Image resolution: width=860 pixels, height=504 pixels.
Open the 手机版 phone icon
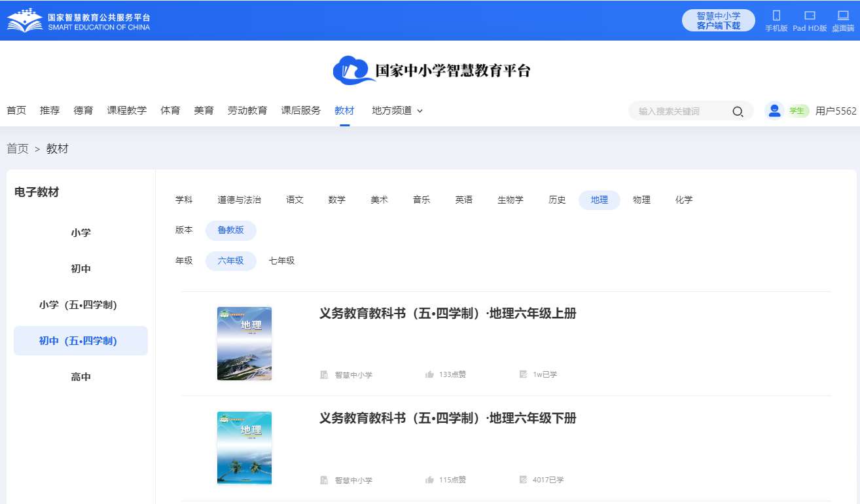coord(776,15)
